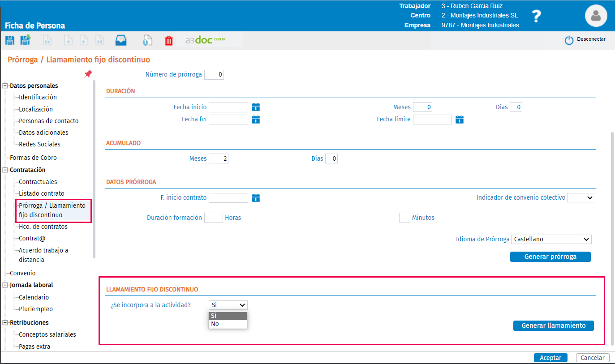The image size is (615, 364).
Task: Go to Formas de Cobro
Action: pyautogui.click(x=33, y=158)
